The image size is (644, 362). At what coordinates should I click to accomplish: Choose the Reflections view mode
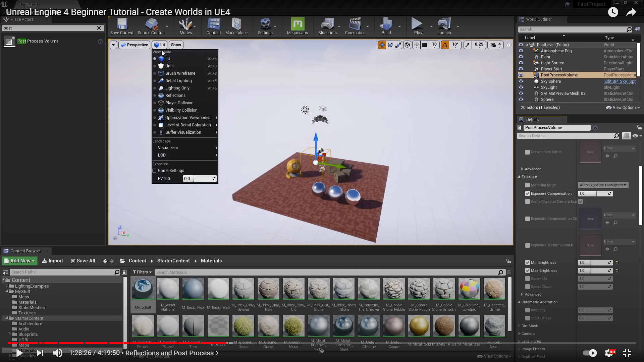click(x=175, y=96)
